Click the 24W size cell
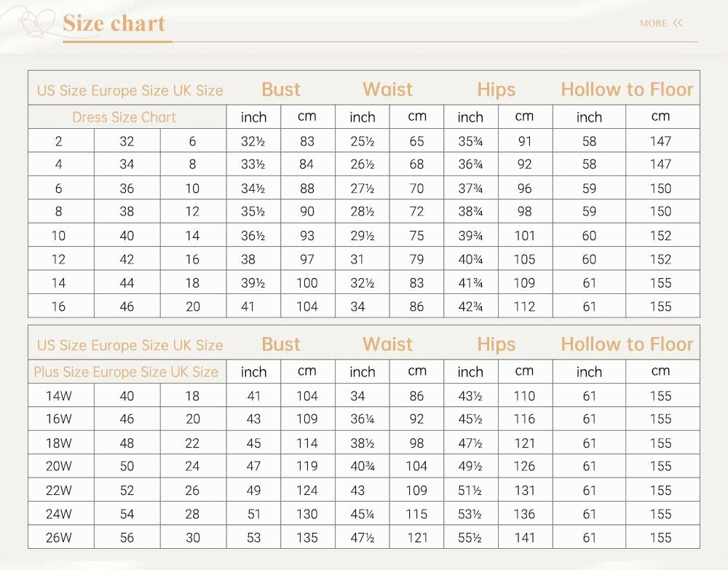Viewport: 728px width, 570px height. [59, 514]
